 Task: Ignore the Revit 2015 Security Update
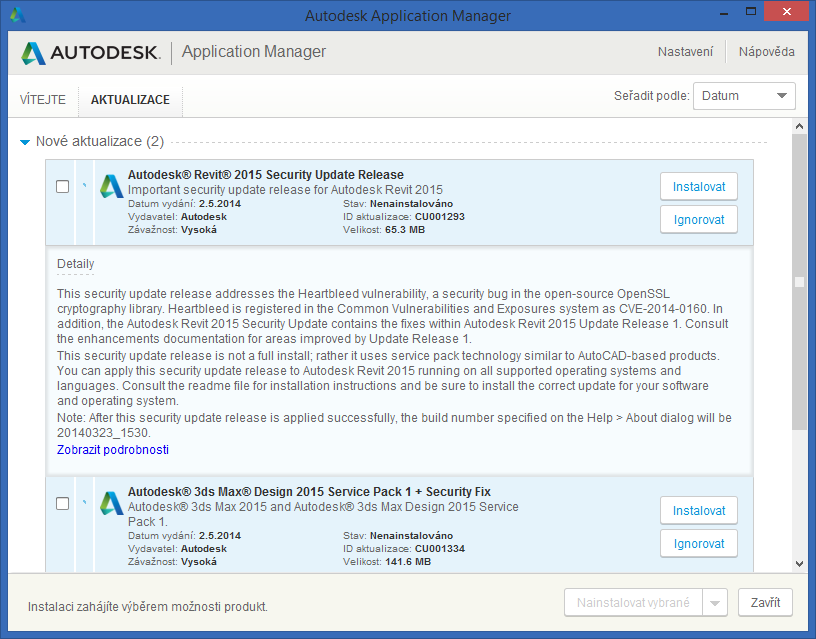tap(699, 220)
